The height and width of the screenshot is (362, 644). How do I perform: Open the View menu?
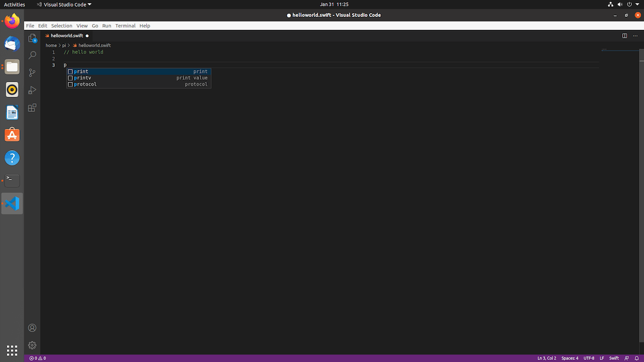pos(82,25)
